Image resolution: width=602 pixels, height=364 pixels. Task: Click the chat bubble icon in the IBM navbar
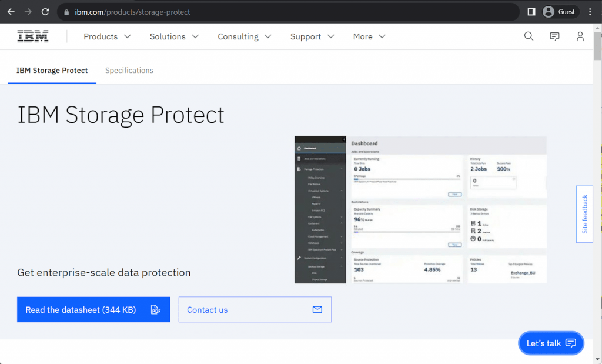(x=554, y=36)
